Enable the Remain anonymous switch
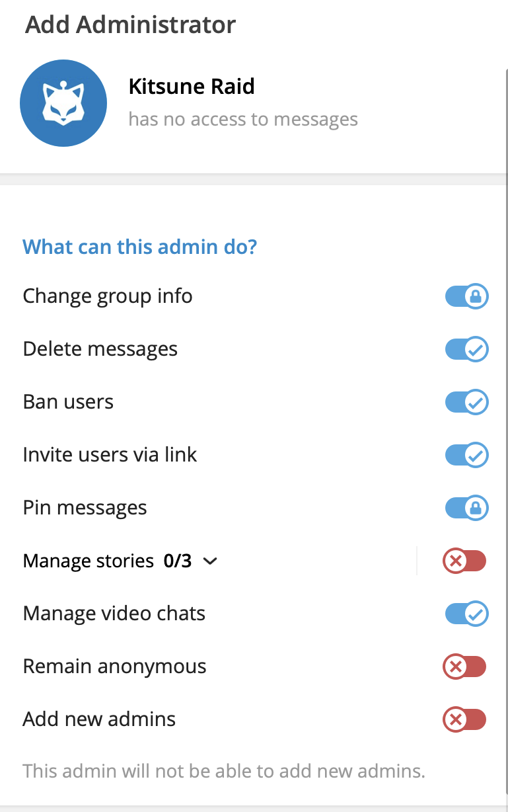The image size is (508, 812). click(x=464, y=667)
